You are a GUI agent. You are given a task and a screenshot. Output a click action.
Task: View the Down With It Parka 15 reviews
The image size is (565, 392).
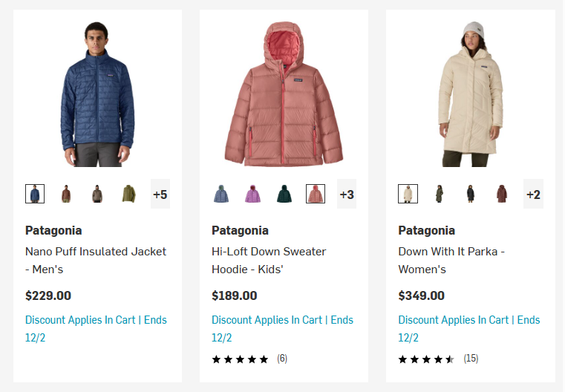click(x=438, y=359)
